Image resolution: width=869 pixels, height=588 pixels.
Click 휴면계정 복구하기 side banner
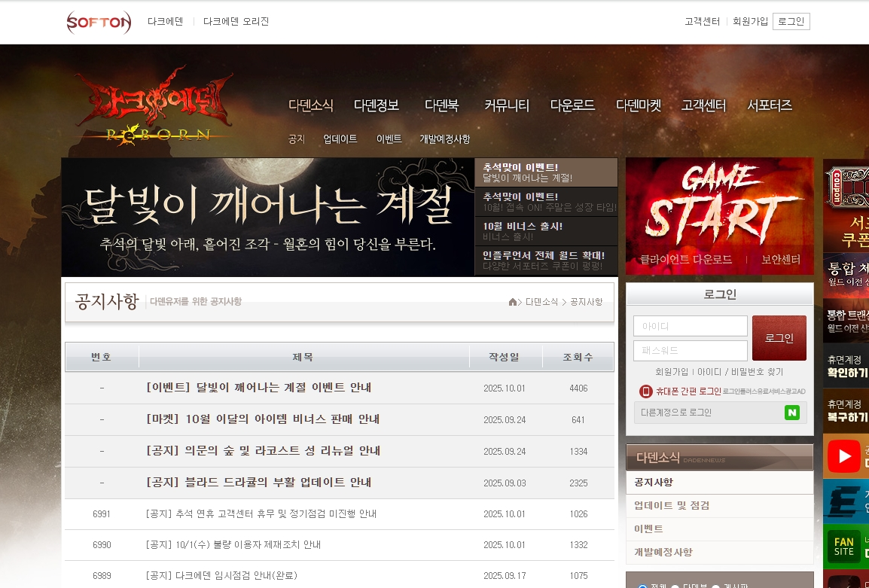point(846,410)
